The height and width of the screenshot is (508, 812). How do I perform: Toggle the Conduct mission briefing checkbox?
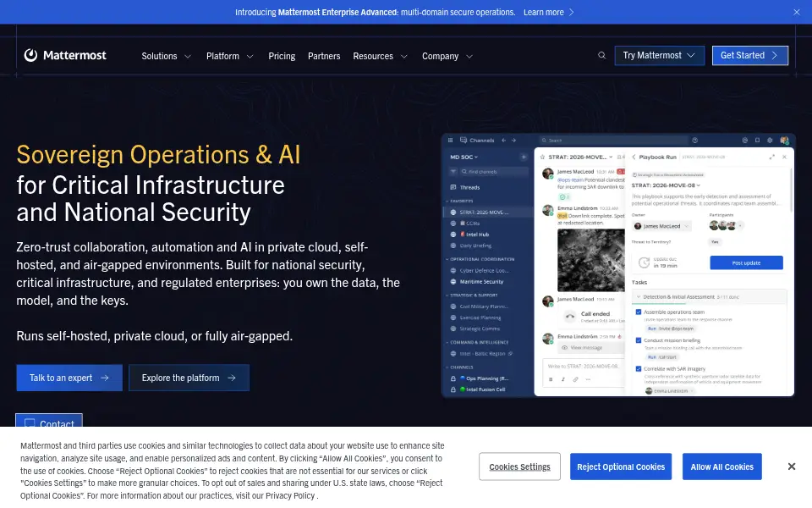tap(639, 340)
